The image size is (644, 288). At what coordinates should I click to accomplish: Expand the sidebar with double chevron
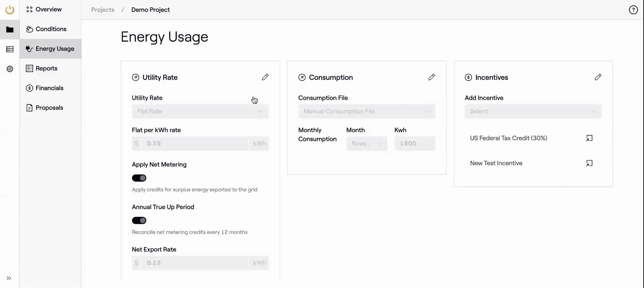click(x=9, y=278)
